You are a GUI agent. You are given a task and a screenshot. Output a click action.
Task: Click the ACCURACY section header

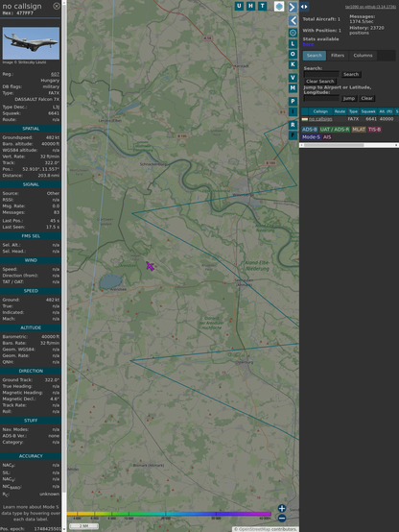[31, 456]
